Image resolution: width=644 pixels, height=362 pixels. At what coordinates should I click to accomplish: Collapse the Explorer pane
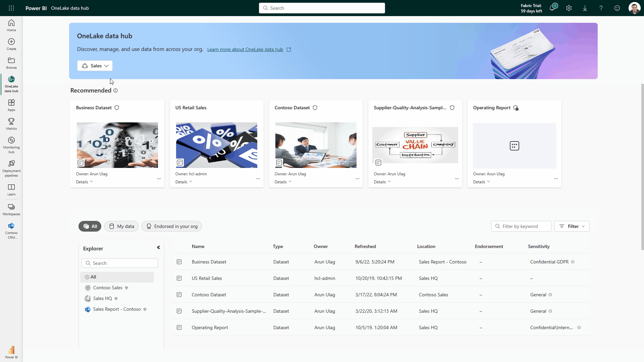click(x=158, y=247)
